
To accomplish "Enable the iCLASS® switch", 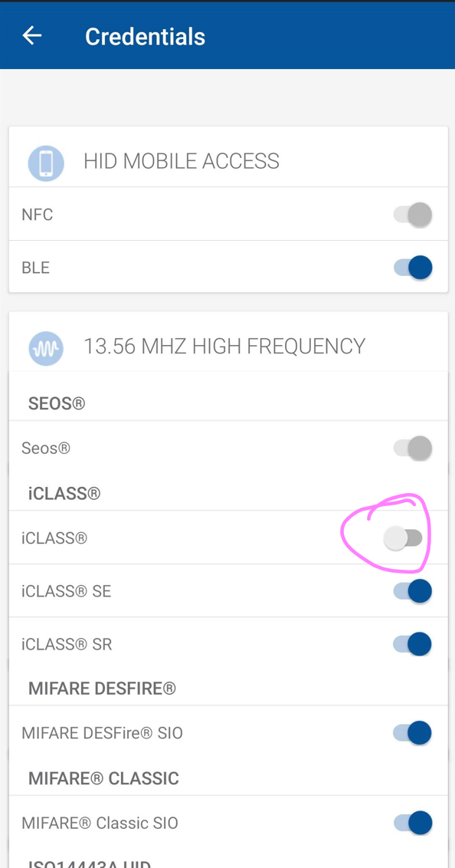I will coord(403,538).
